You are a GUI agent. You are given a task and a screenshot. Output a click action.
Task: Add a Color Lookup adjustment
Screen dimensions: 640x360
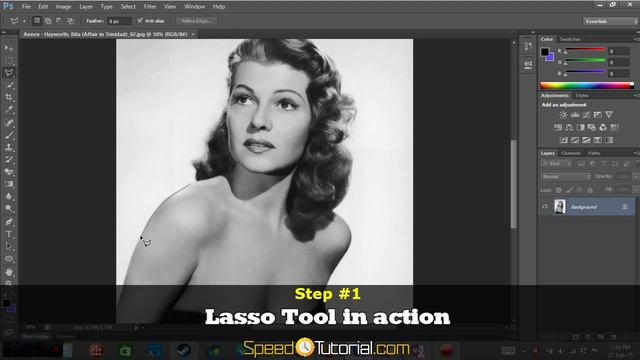614,128
